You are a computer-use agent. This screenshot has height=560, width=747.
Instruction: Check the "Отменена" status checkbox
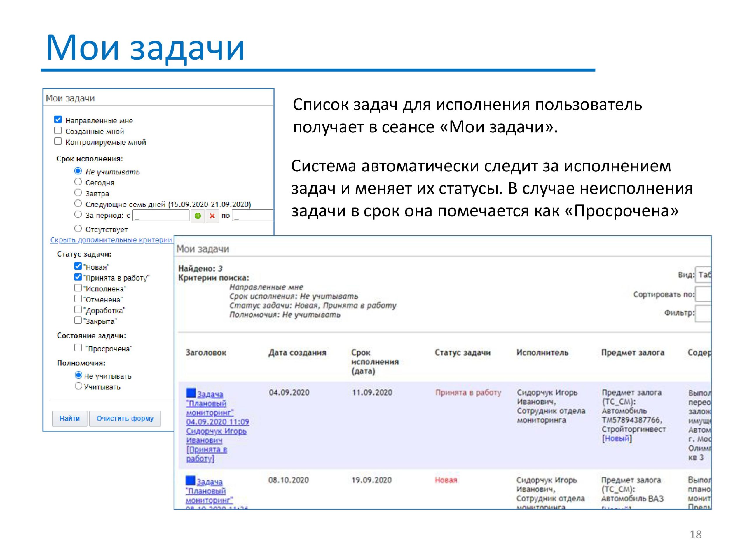[78, 298]
